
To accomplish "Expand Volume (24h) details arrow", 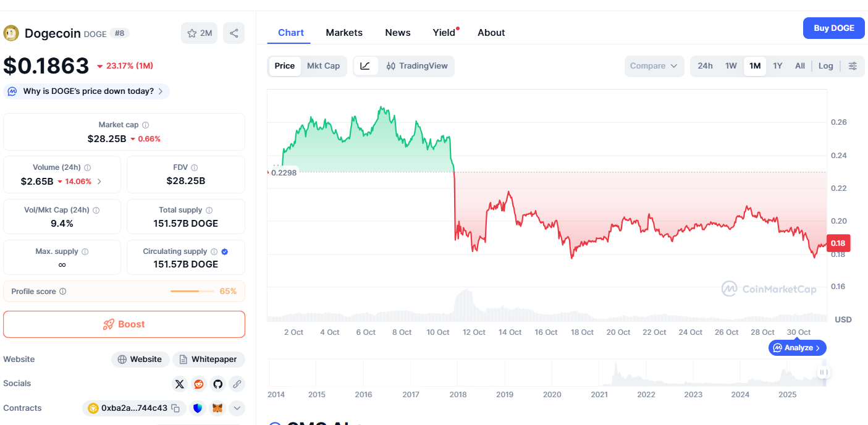I will pyautogui.click(x=99, y=182).
